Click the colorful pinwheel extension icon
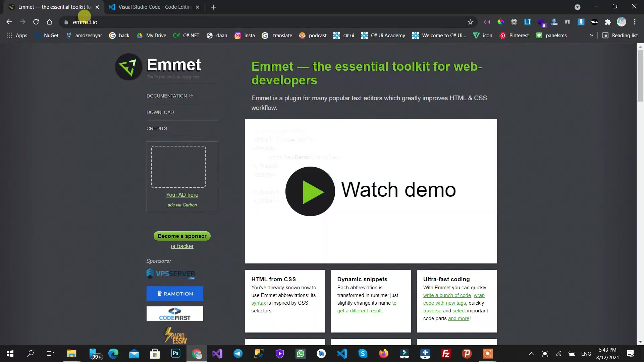 click(500, 22)
